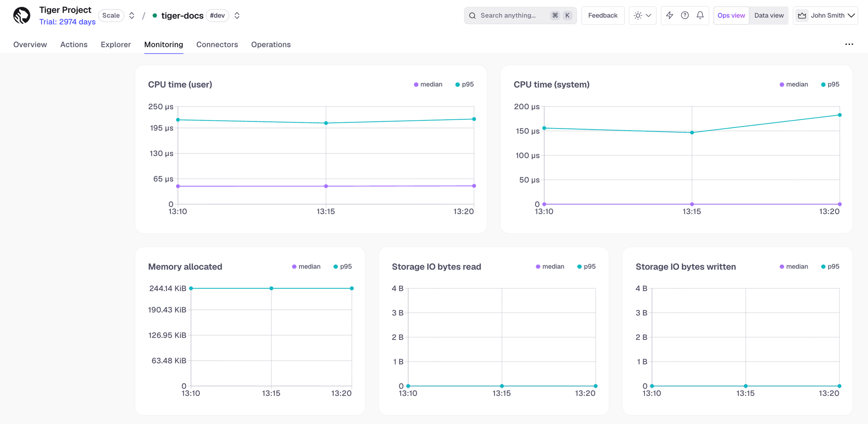868x424 pixels.
Task: Click the crown icon beside John Smith
Action: click(802, 16)
